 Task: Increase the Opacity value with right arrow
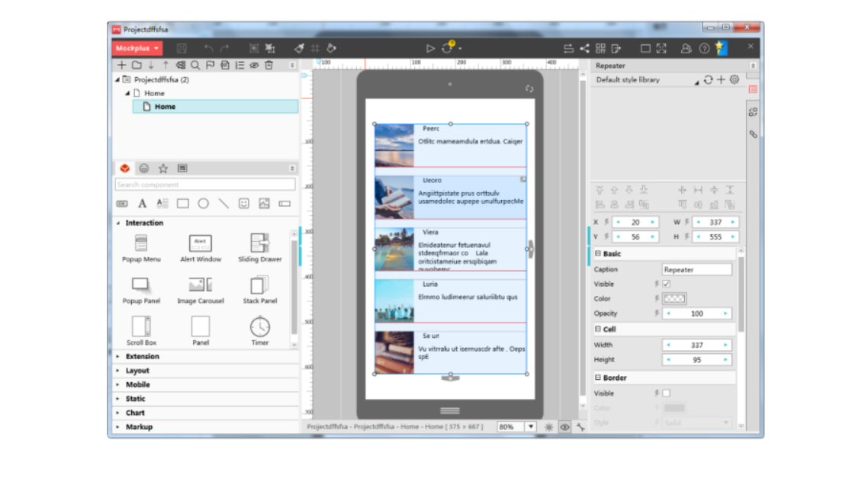coord(725,313)
